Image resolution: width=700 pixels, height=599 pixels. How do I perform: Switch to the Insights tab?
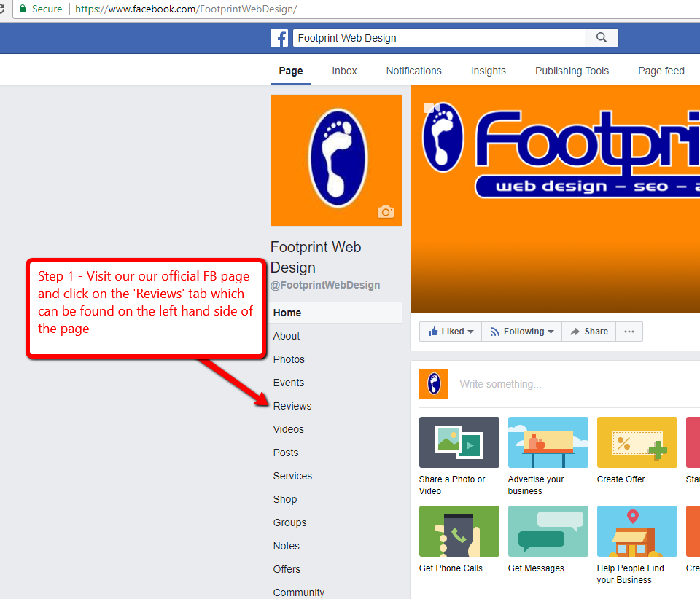pos(488,71)
